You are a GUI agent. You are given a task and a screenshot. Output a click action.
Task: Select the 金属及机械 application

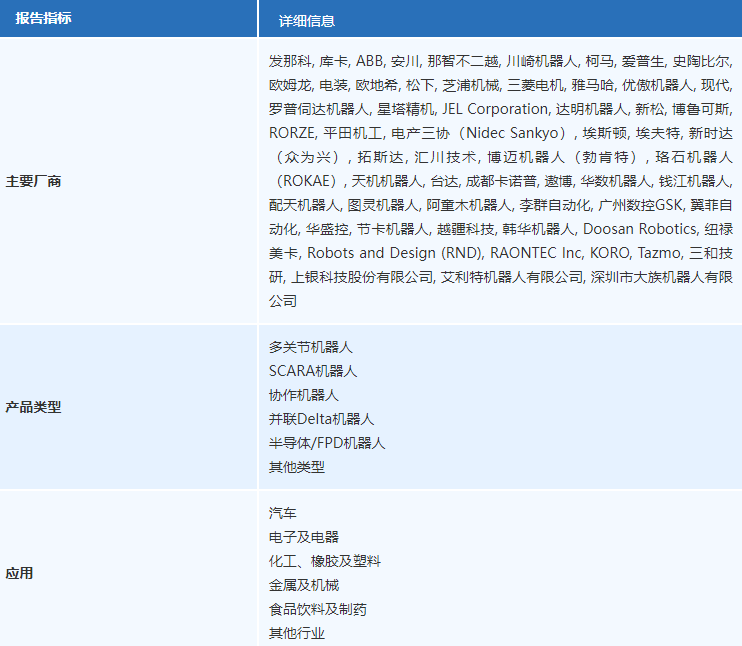(303, 585)
